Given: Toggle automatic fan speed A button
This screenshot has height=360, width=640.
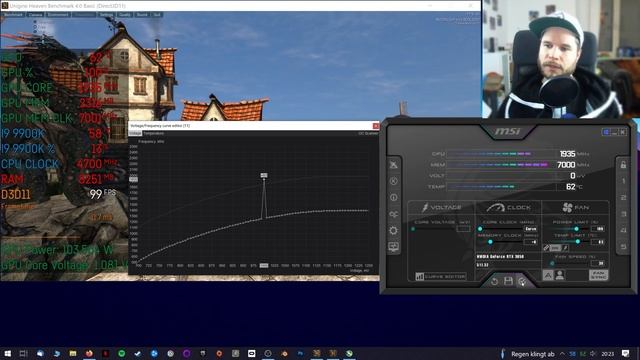Looking at the screenshot, I should tap(548, 276).
